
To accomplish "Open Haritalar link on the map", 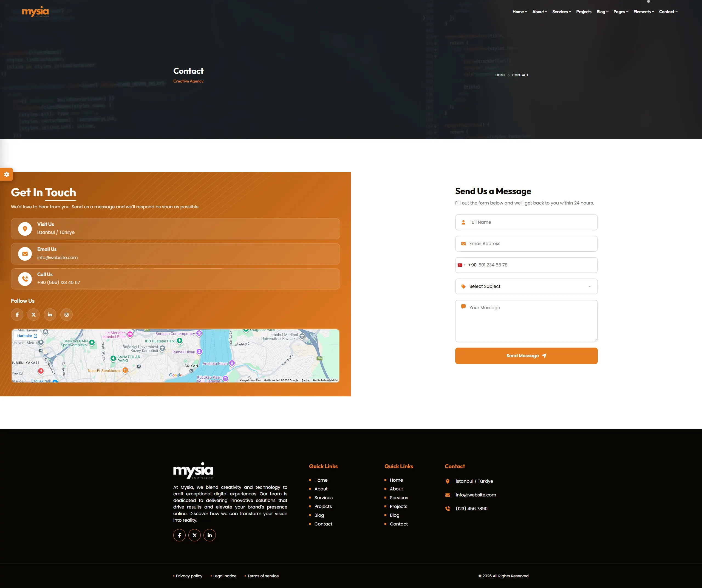I will click(x=27, y=336).
